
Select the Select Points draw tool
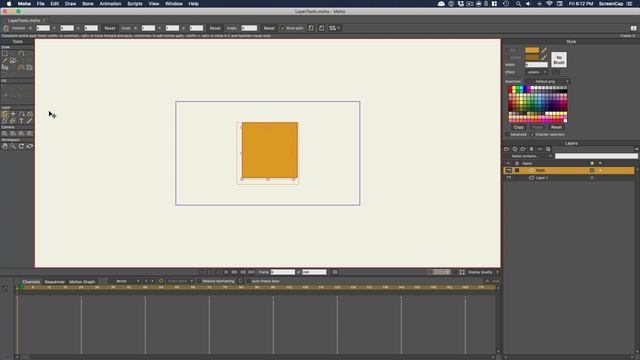click(x=5, y=53)
